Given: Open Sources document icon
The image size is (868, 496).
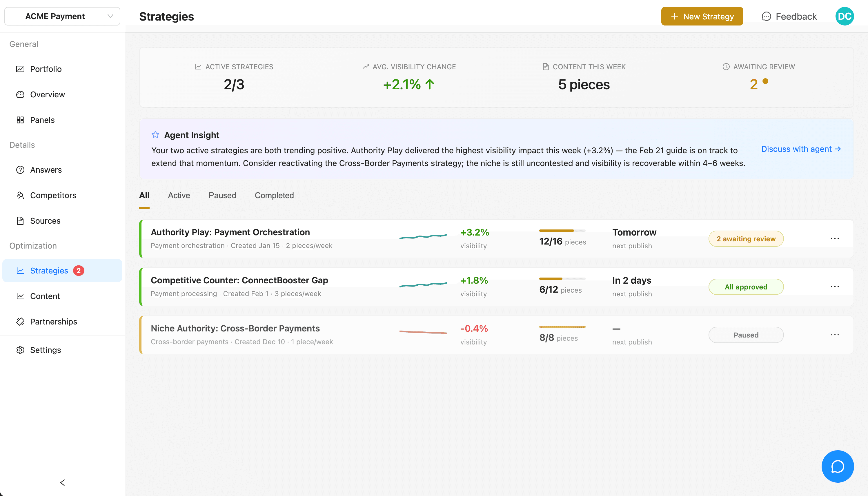Looking at the screenshot, I should pos(20,221).
